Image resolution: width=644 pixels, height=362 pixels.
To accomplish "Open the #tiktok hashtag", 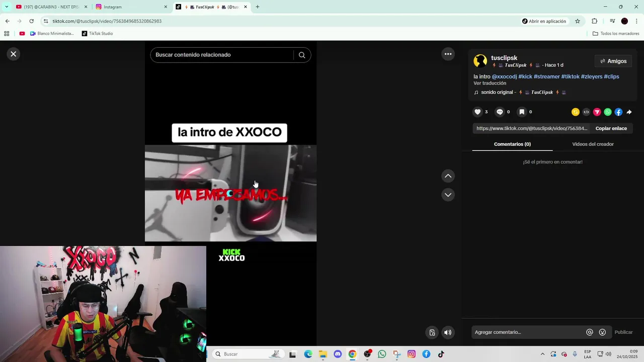I will point(571,76).
